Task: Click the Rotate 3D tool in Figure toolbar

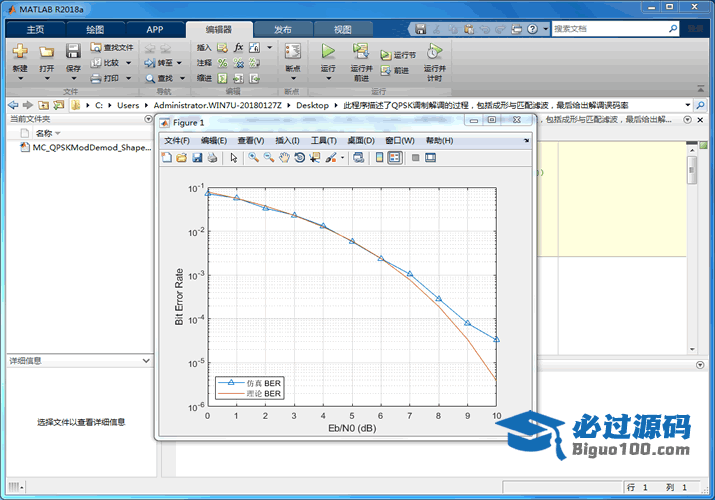Action: [x=299, y=158]
